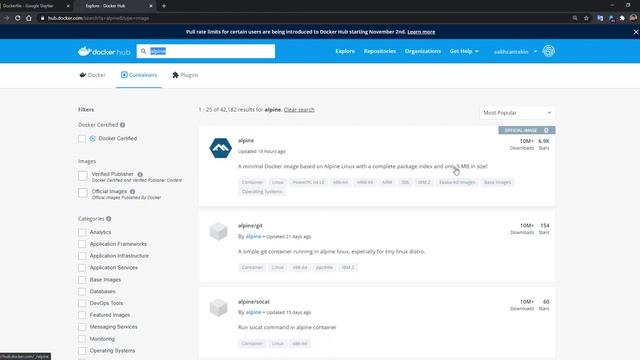Reload the page in the browser

coord(18,18)
